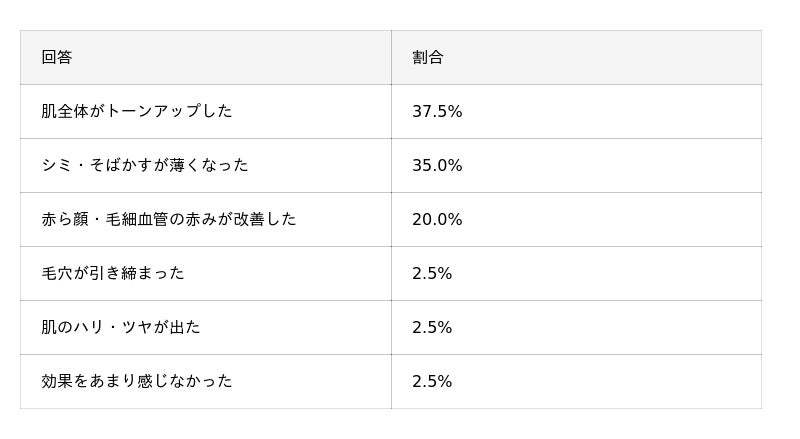The height and width of the screenshot is (439, 800).
Task: Select the 2.5% beside 効果をあまり感じなかった
Action: [432, 382]
